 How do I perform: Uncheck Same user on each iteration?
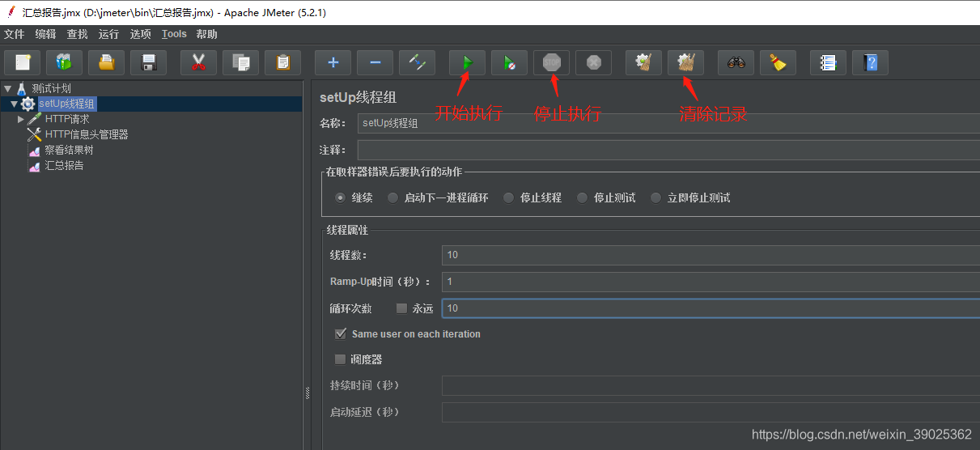[x=341, y=333]
